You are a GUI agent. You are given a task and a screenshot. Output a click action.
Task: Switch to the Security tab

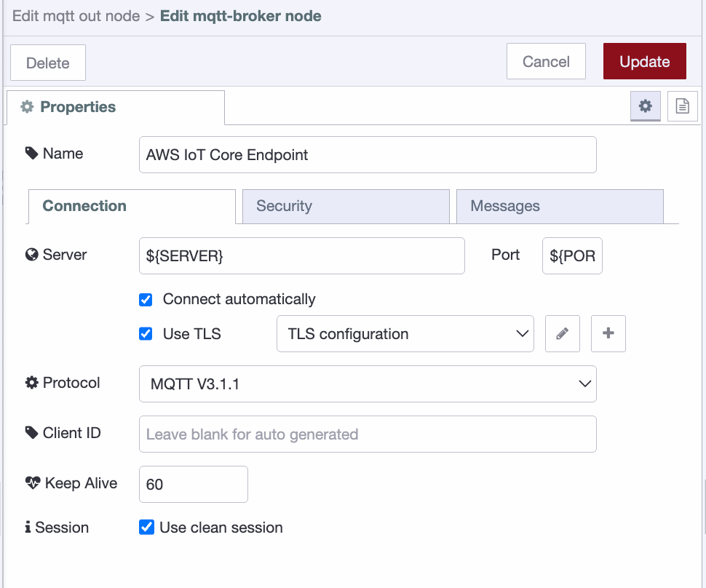coord(346,206)
